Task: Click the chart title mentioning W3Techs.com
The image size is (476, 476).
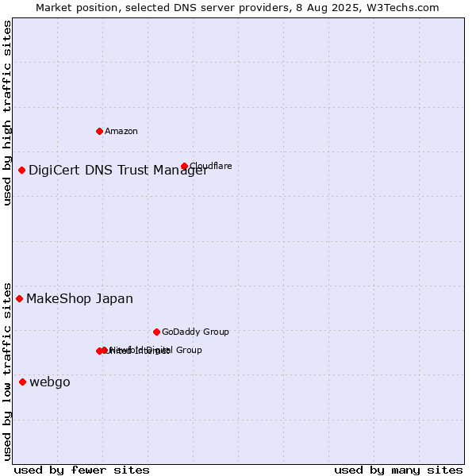Action: [237, 8]
